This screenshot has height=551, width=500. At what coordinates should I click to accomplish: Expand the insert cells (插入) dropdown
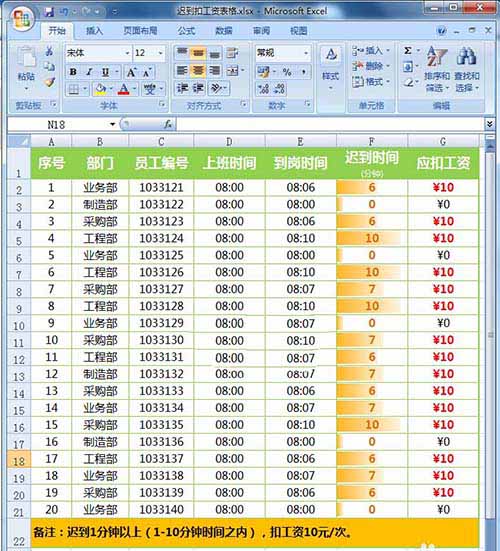click(388, 51)
